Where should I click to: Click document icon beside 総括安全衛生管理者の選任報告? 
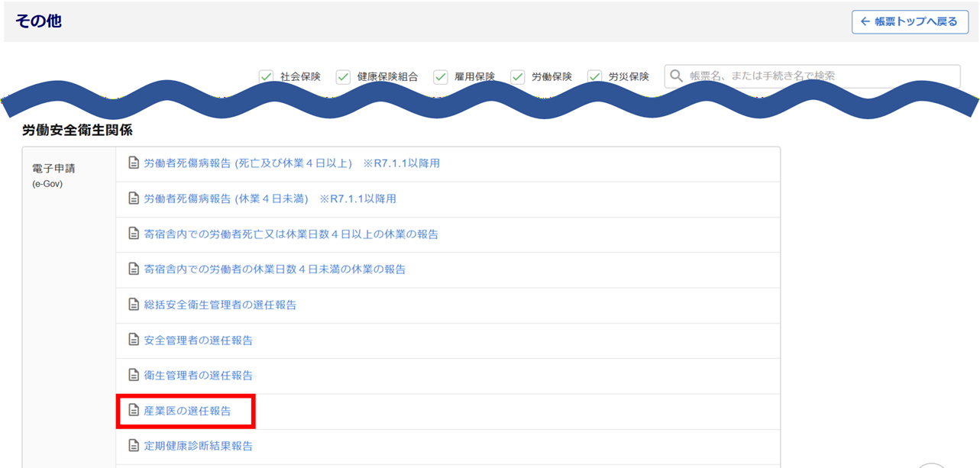(134, 305)
